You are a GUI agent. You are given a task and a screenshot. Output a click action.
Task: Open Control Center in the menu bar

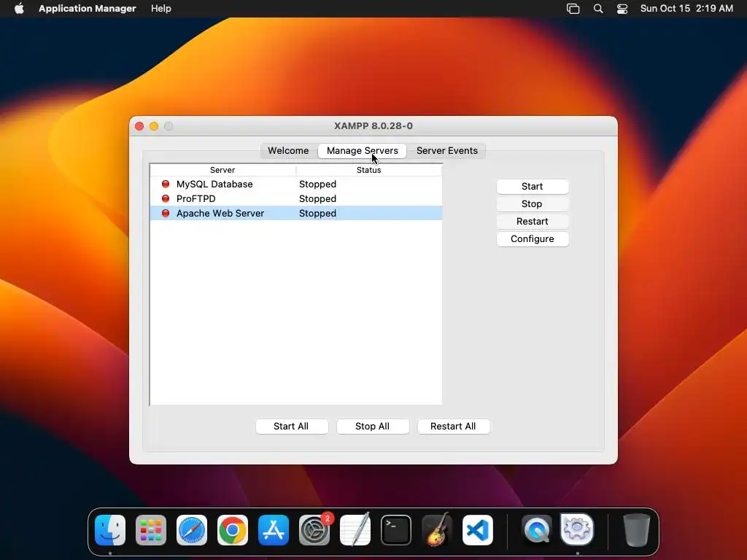pyautogui.click(x=622, y=9)
